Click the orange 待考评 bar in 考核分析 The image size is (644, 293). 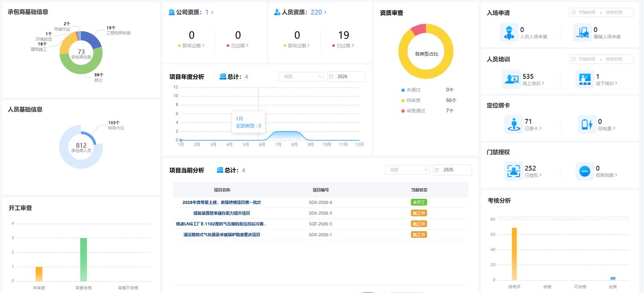click(x=514, y=254)
